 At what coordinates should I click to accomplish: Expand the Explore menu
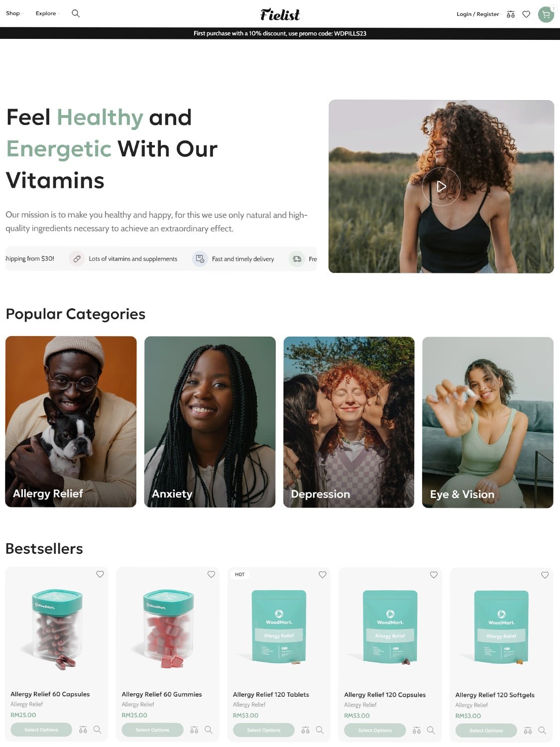click(x=47, y=13)
